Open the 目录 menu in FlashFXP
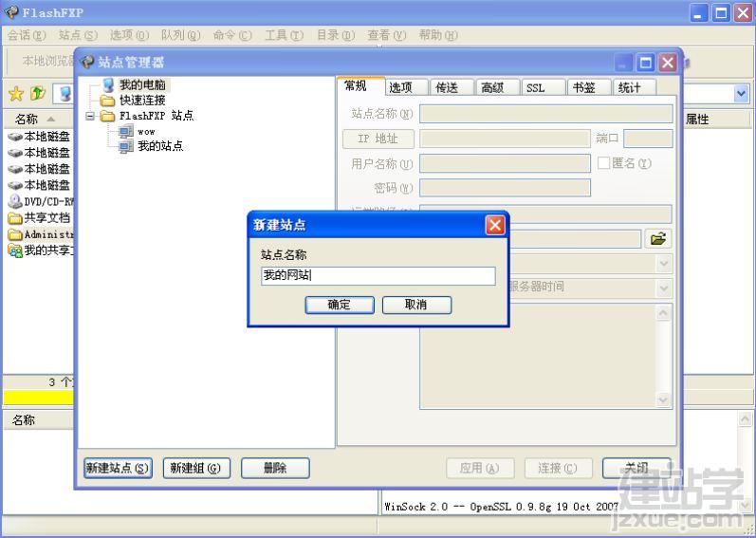This screenshot has height=538, width=756. [x=336, y=35]
